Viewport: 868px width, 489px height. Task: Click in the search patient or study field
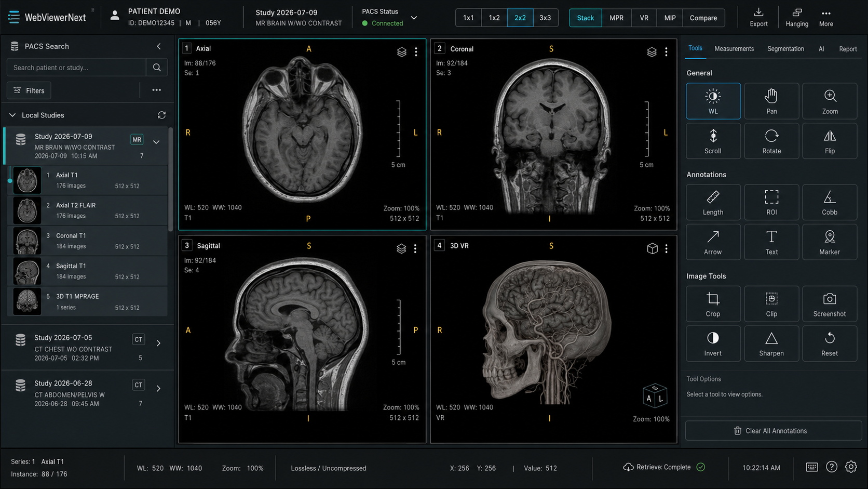coord(76,68)
